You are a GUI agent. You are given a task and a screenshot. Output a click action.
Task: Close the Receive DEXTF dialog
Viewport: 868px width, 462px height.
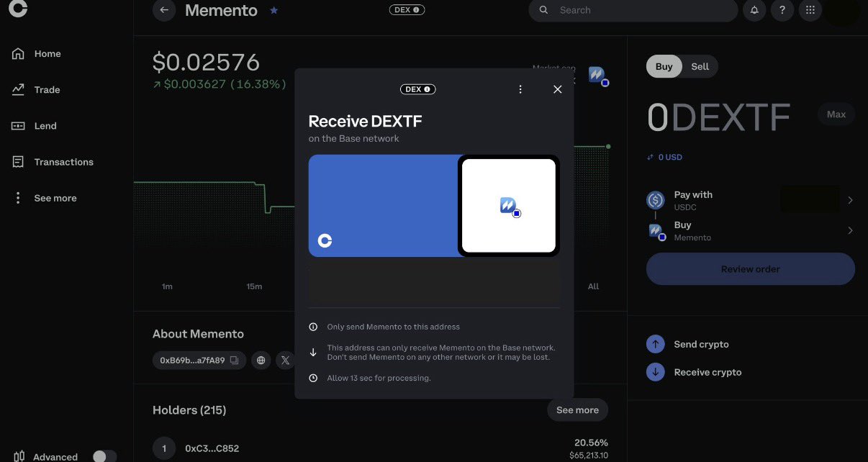pos(557,89)
